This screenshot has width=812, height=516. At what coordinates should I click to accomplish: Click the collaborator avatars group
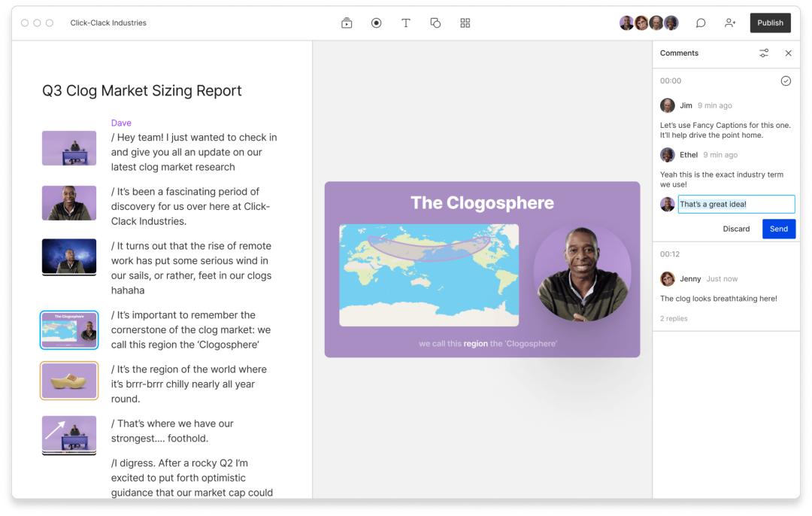(x=649, y=23)
